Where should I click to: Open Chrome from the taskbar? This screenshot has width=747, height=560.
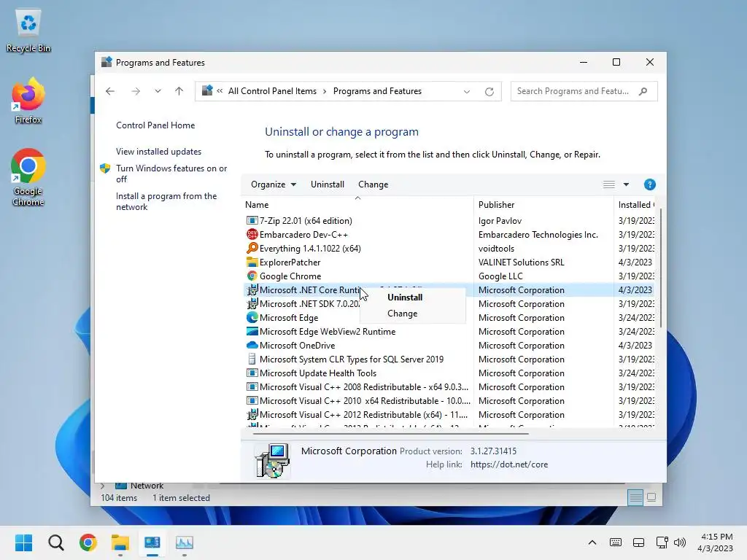click(x=88, y=542)
